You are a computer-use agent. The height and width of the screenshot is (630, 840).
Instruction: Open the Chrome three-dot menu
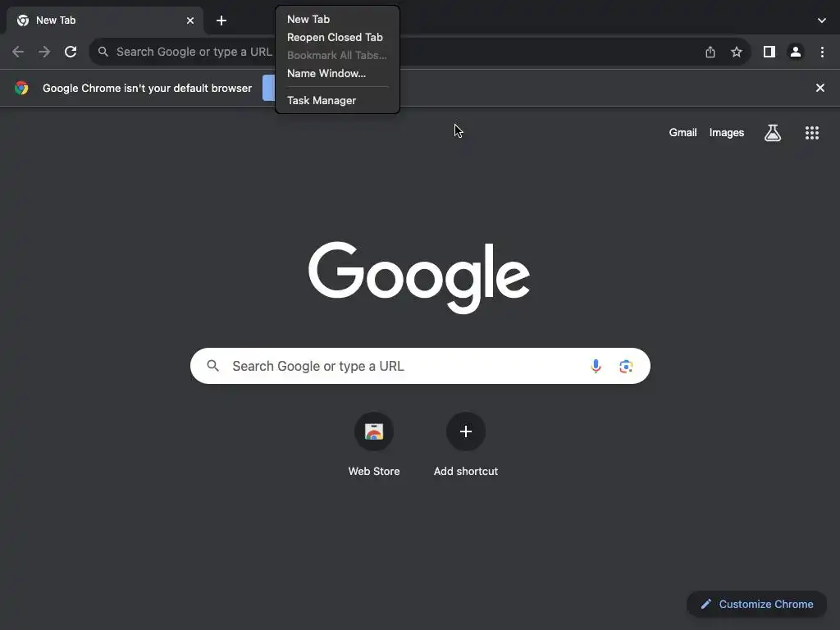822,52
